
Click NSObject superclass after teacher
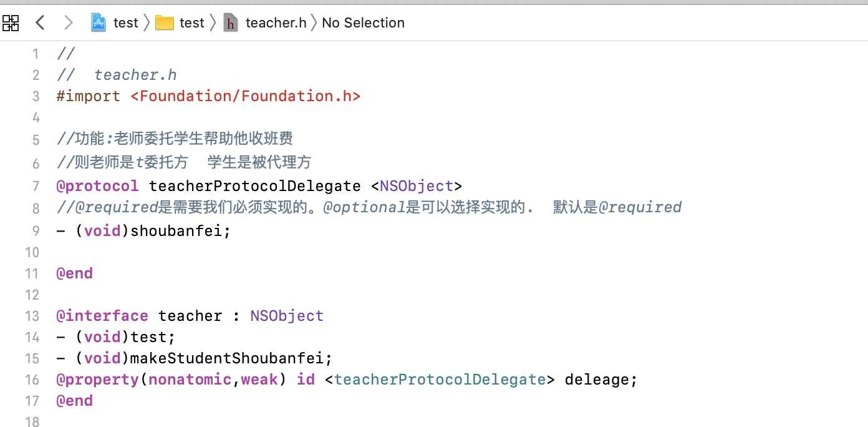coord(287,316)
